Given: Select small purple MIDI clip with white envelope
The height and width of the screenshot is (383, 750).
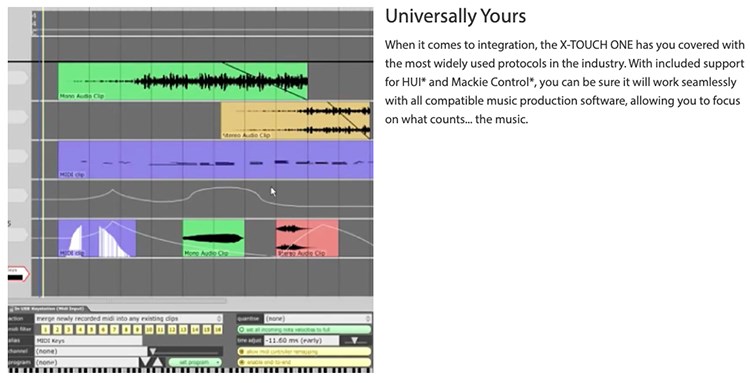Looking at the screenshot, I should (97, 238).
